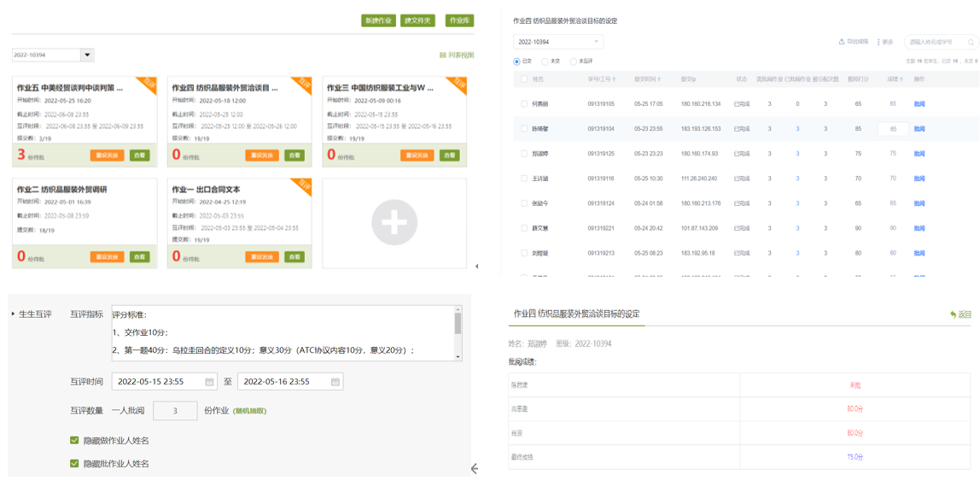
Task: Select the 未交 (not submitted) radio button
Action: click(545, 62)
